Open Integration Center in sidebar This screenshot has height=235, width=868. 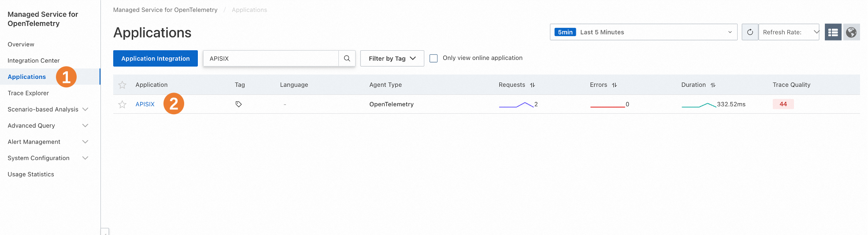click(33, 61)
